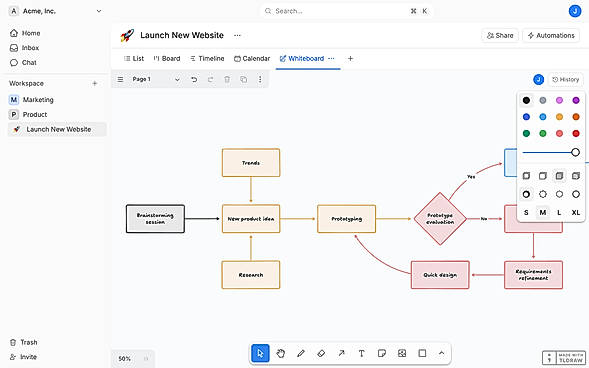Select the Text tool
Image resolution: width=589 pixels, height=368 pixels.
coord(361,353)
